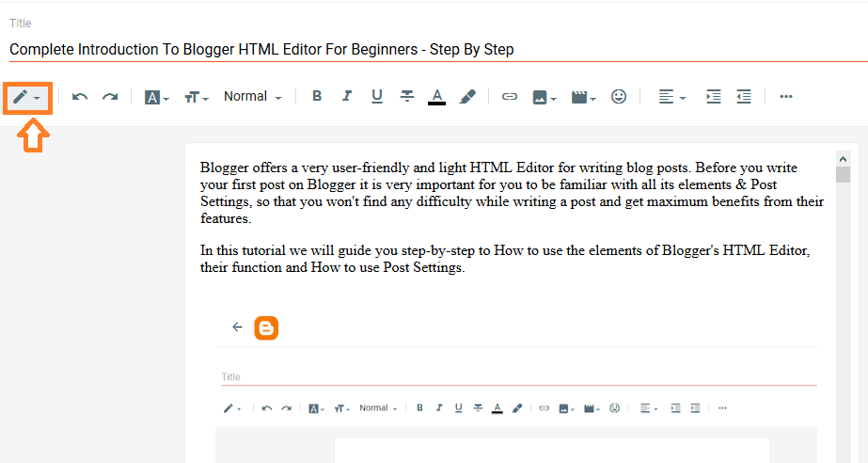The height and width of the screenshot is (463, 868).
Task: Redo the last edit
Action: tap(110, 97)
